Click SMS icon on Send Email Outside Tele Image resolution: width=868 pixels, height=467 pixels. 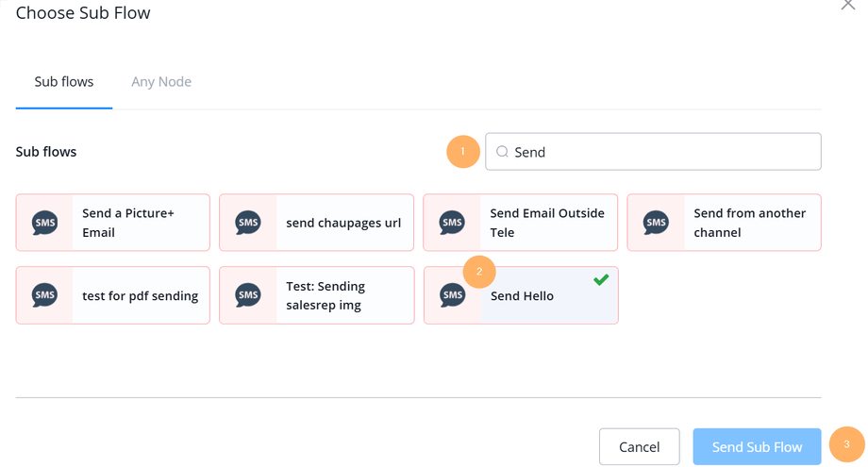point(452,223)
